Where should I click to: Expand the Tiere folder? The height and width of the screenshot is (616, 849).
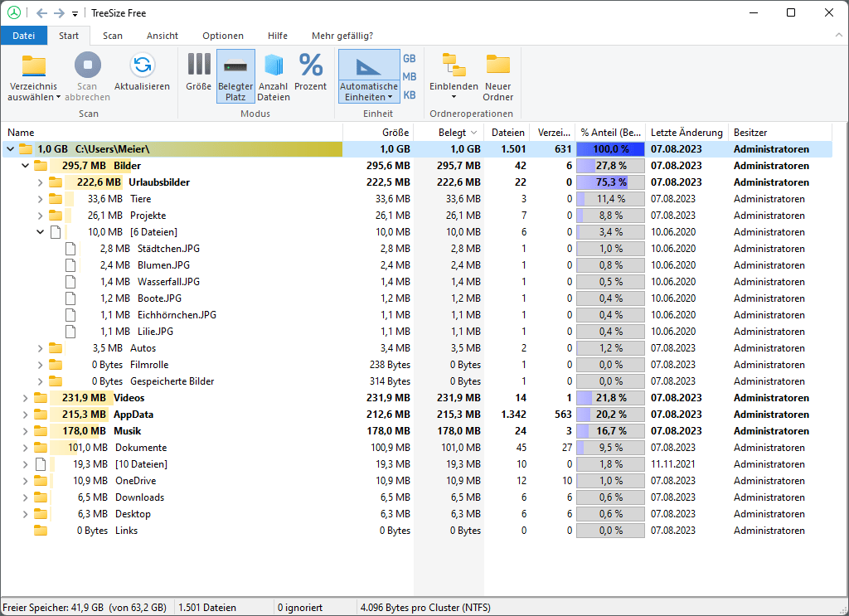click(40, 199)
